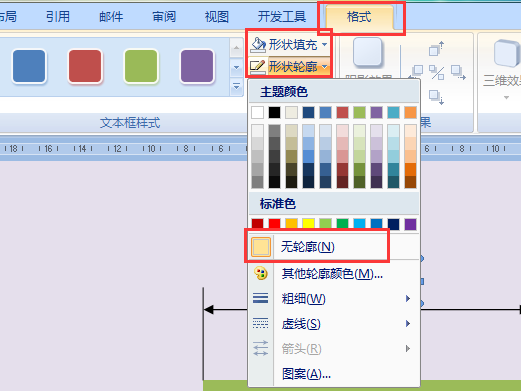Click the 粗细 submenu arrow
521x391 pixels.
(408, 298)
